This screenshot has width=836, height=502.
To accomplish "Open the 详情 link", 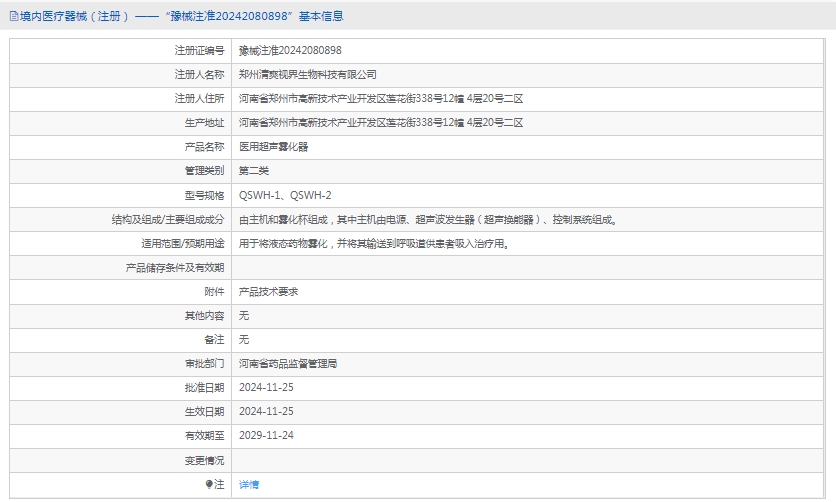I will coord(249,484).
